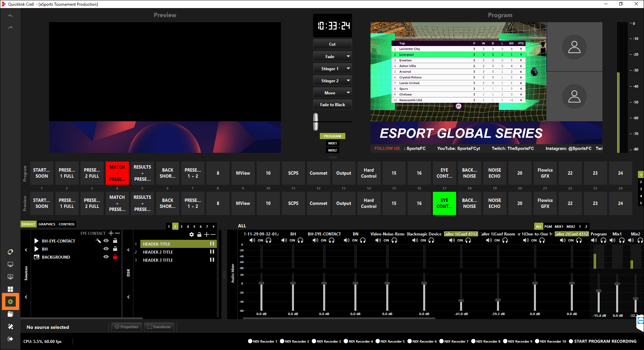Click the monitor search icon in sidebar
644x350 pixels.
click(x=10, y=277)
